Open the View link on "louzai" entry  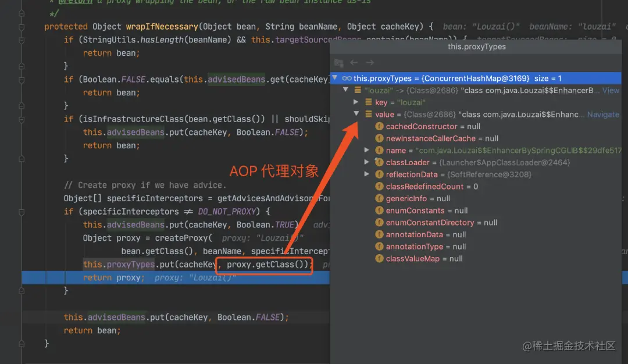pos(611,91)
